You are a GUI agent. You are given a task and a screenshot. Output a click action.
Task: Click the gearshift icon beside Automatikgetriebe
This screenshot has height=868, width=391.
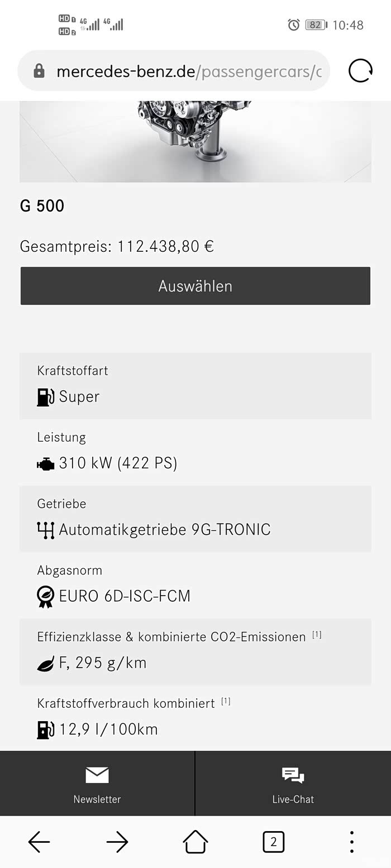pyautogui.click(x=45, y=530)
